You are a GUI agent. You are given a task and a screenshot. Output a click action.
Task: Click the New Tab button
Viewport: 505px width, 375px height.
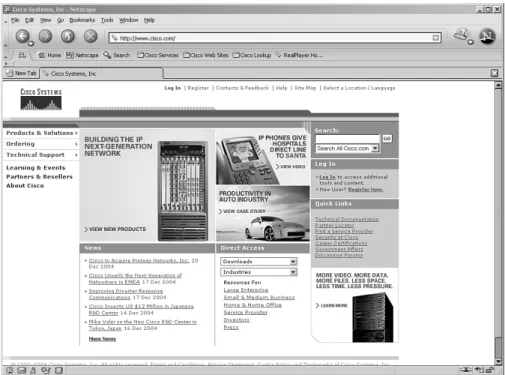click(x=21, y=73)
